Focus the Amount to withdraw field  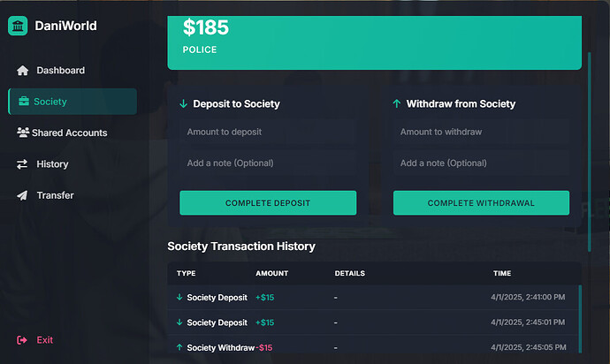481,132
